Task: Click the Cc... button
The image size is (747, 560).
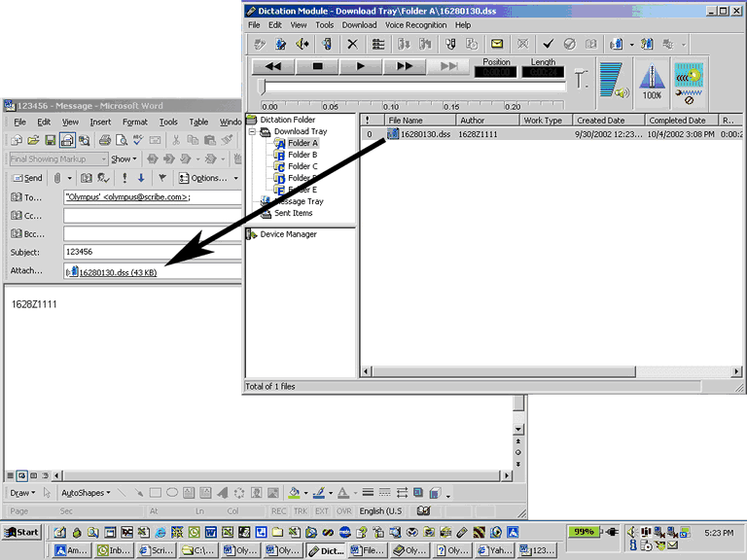Action: [26, 216]
